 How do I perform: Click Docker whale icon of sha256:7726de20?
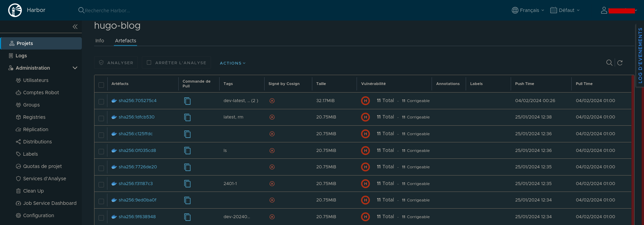114,167
